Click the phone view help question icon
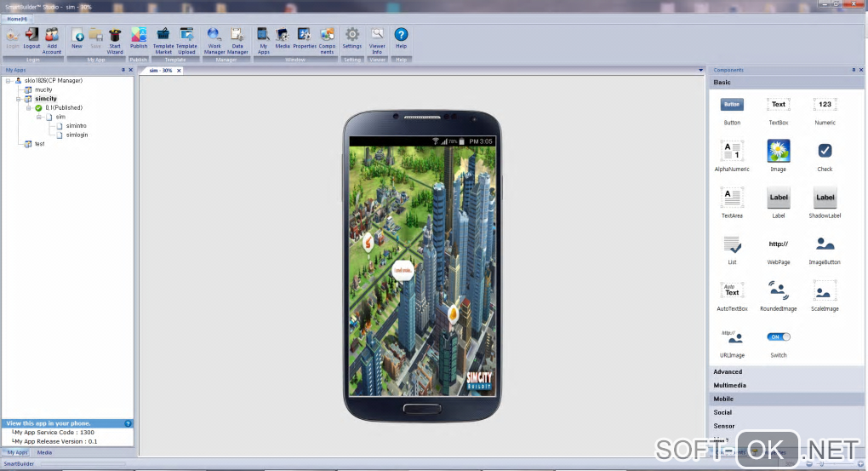Screen dimensions: 868x471 click(x=128, y=423)
